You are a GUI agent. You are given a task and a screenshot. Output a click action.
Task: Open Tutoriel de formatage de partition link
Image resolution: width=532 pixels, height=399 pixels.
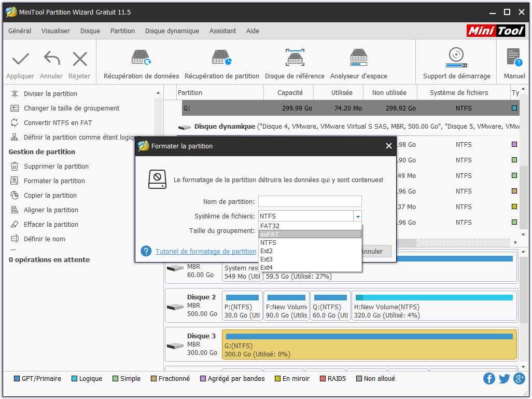(x=205, y=252)
